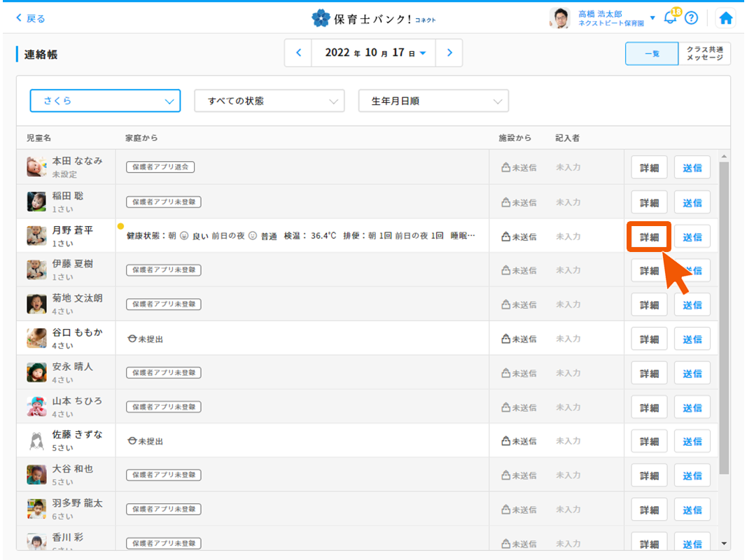Expand the すべての状態 filter dropdown
Viewport: 747px width, 560px height.
(x=269, y=101)
